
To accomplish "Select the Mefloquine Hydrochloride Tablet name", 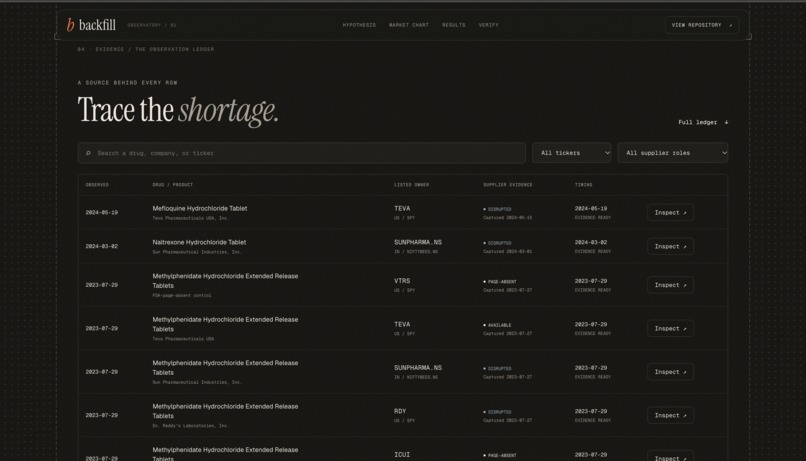I will point(199,208).
